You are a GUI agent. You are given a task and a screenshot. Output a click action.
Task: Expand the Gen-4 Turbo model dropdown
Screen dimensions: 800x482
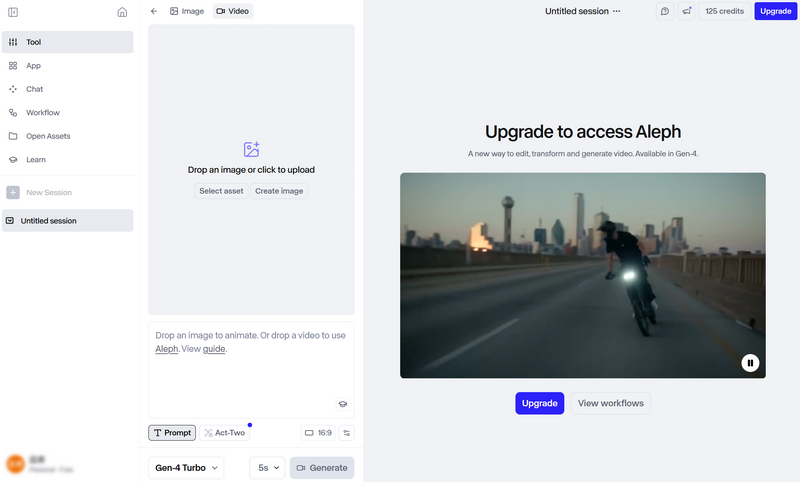click(187, 467)
